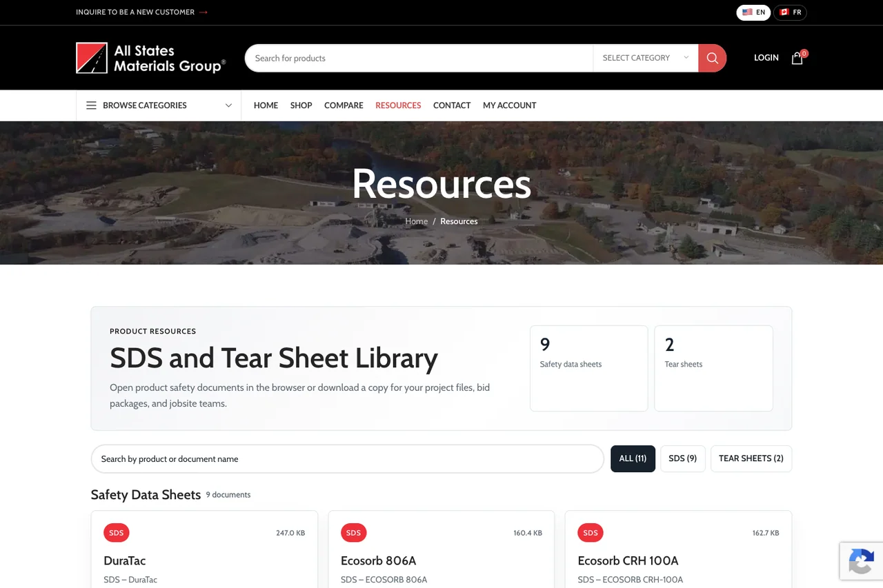
Task: Click the All States Materials Group logo
Action: tap(151, 58)
